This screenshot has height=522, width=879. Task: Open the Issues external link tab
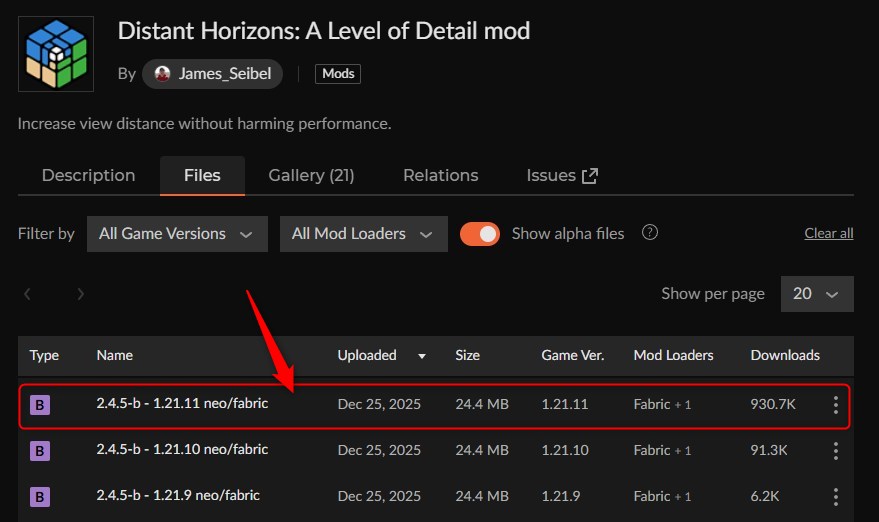[562, 175]
